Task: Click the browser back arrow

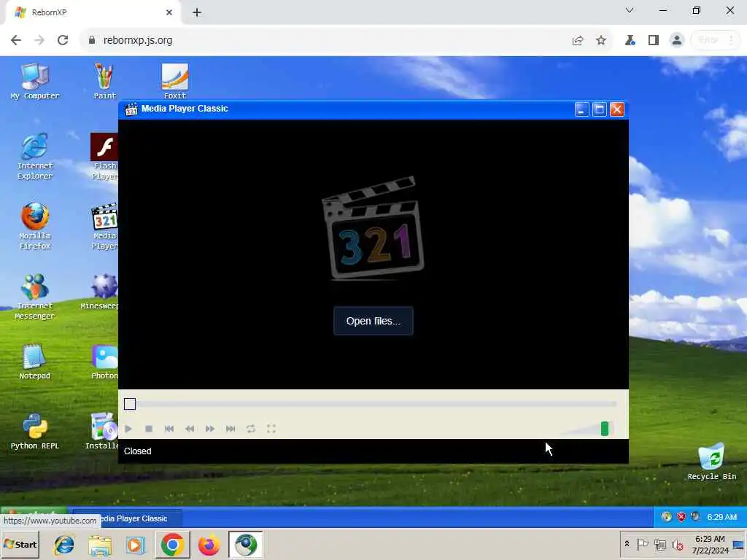Action: (16, 40)
